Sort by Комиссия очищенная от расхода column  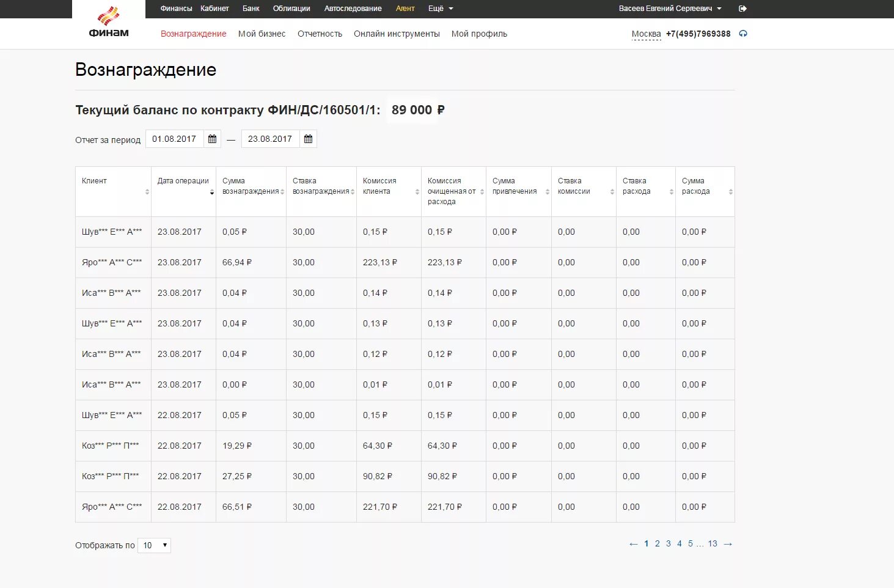click(x=482, y=192)
